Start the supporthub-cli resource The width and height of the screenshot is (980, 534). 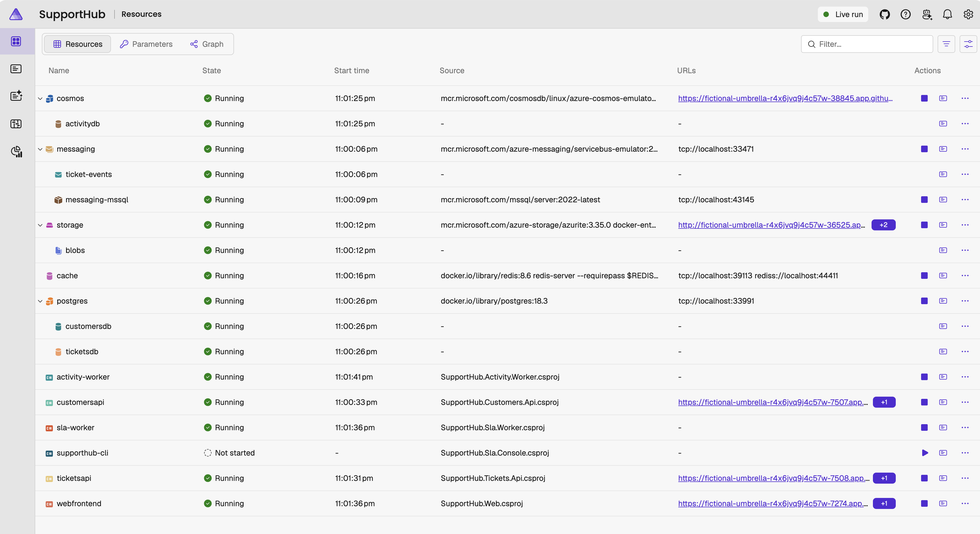[925, 453]
